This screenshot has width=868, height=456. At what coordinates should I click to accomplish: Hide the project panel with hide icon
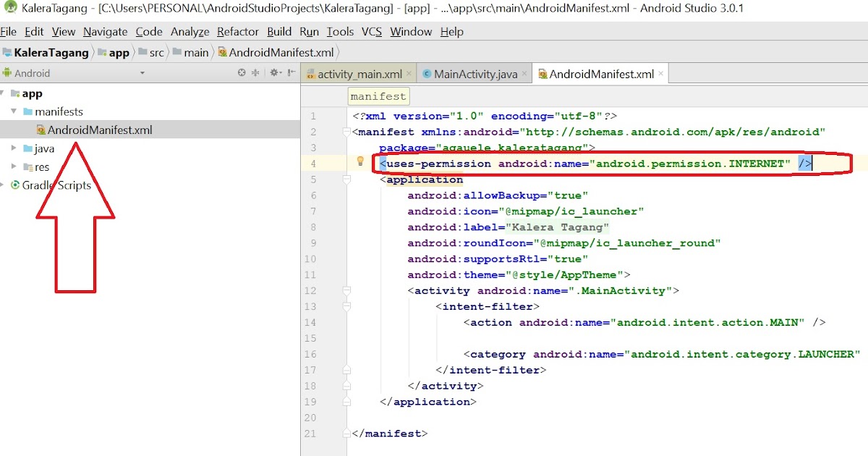coord(292,73)
